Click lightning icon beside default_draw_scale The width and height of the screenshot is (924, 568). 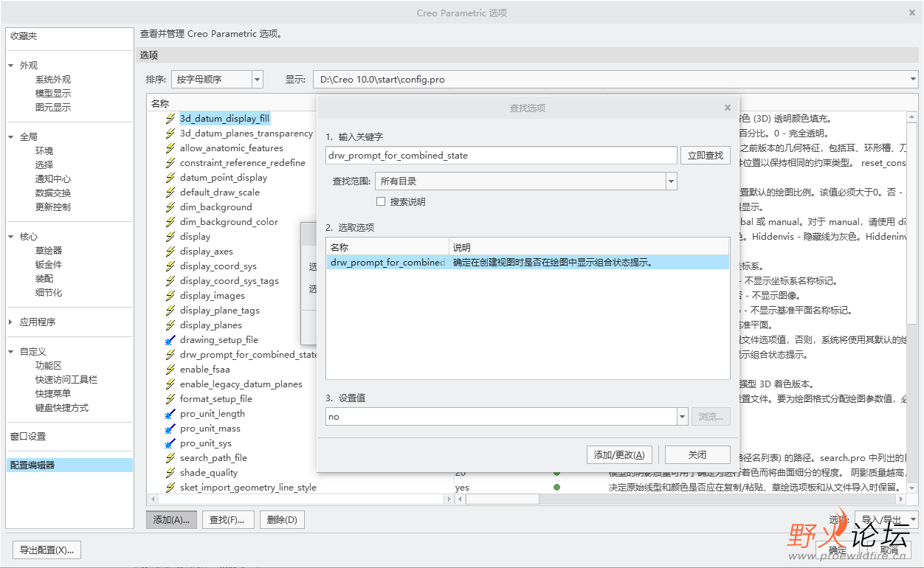pos(170,193)
